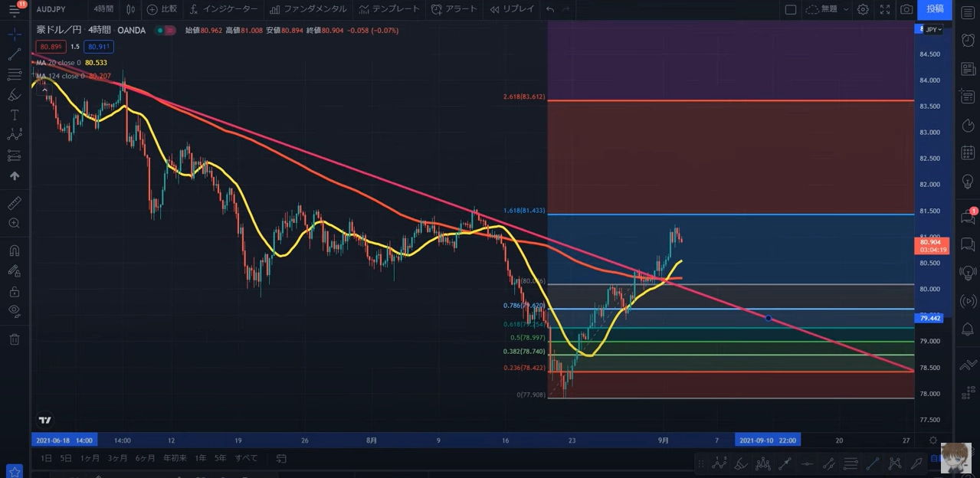Open the main hamburger menu

tap(15, 10)
